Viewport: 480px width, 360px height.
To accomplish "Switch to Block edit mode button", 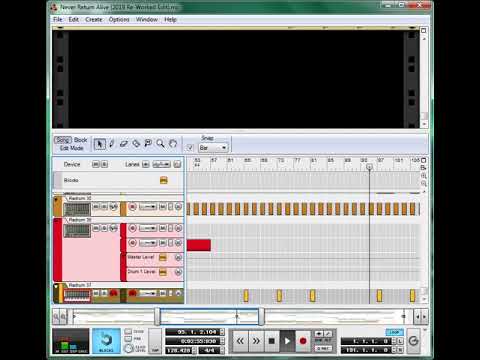I will point(81,140).
